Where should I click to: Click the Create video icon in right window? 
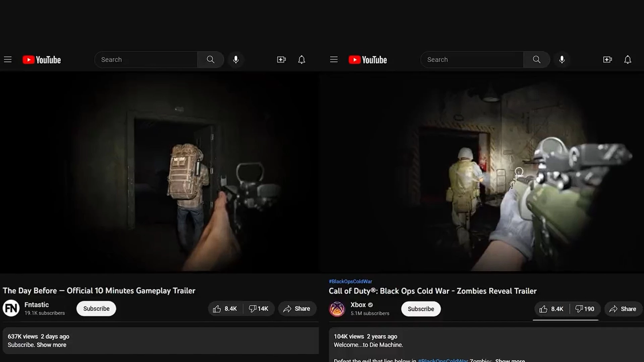tap(607, 60)
